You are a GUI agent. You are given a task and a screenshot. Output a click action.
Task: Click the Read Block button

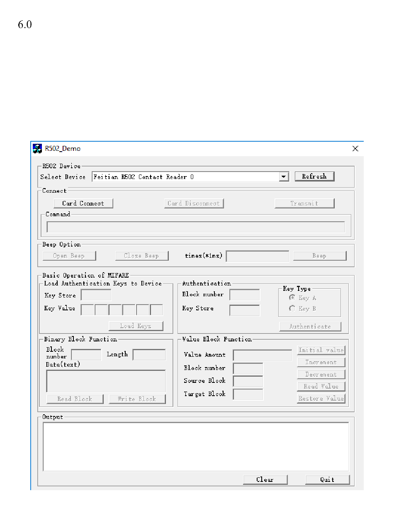pos(75,399)
